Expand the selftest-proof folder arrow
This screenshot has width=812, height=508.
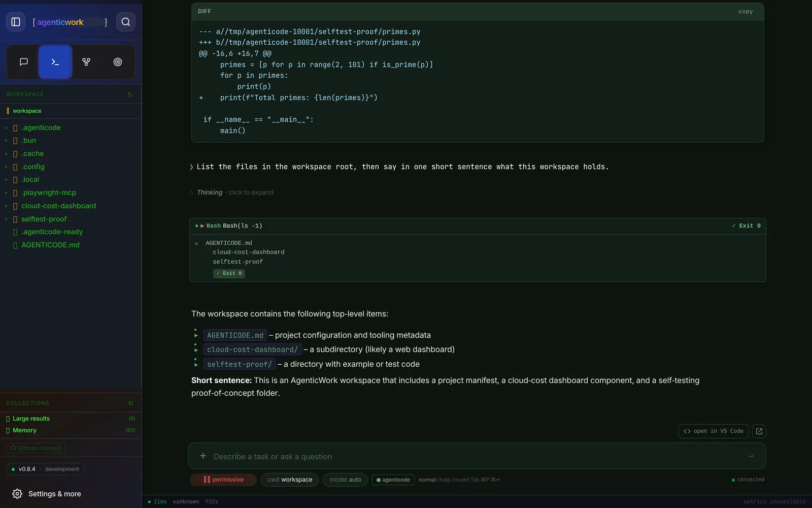tap(6, 219)
